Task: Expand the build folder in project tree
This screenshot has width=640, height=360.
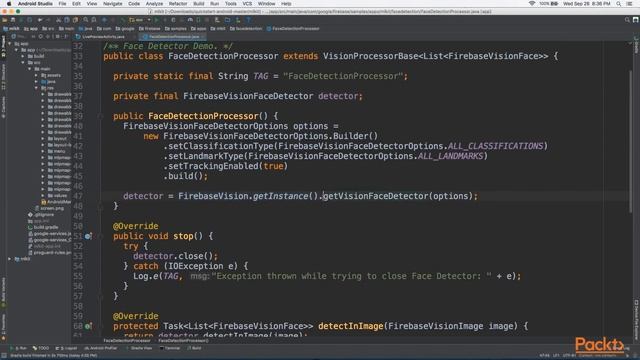Action: [x=23, y=56]
